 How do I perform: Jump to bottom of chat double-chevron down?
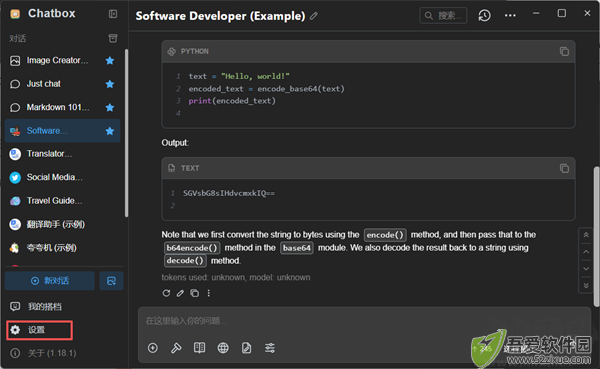[586, 286]
